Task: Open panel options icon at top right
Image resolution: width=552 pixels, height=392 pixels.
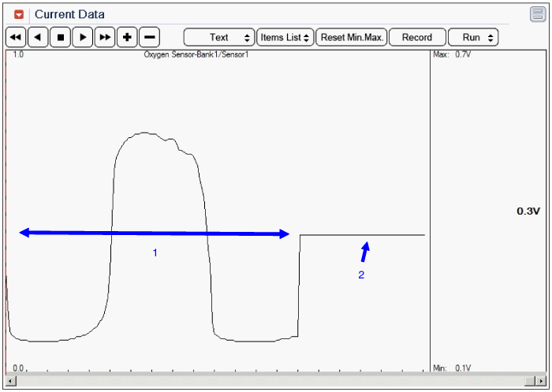Action: [538, 14]
